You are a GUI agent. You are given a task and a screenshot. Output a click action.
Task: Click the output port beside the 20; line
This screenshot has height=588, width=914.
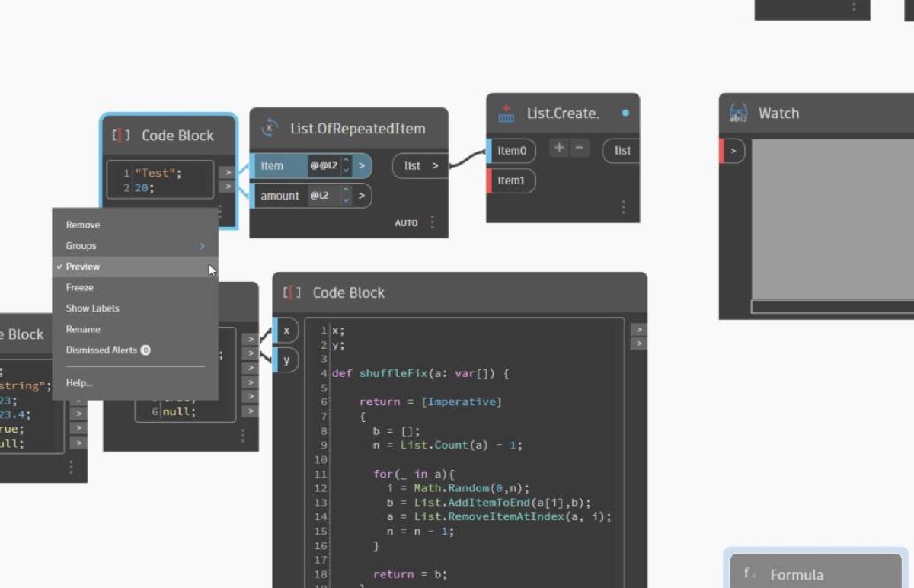(x=227, y=187)
